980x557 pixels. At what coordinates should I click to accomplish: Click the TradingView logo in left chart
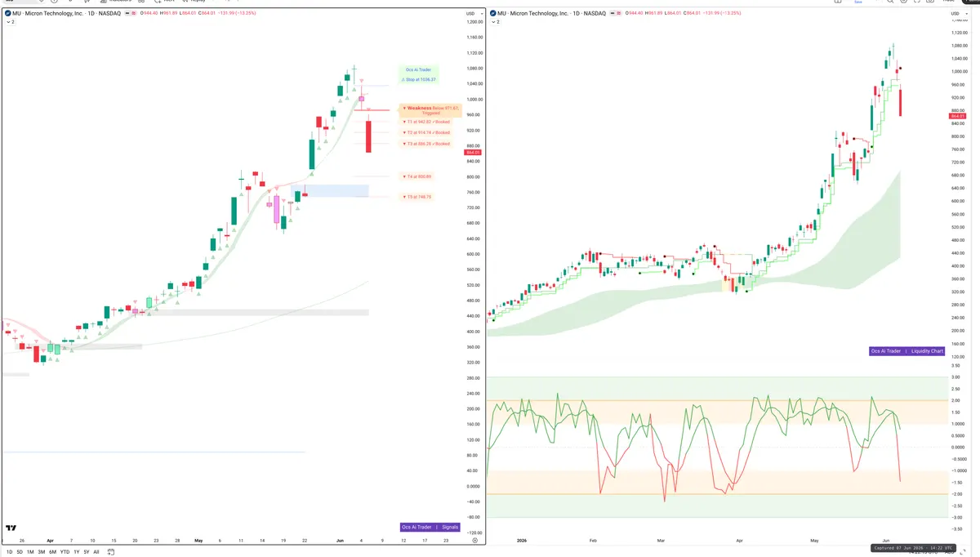point(12,528)
